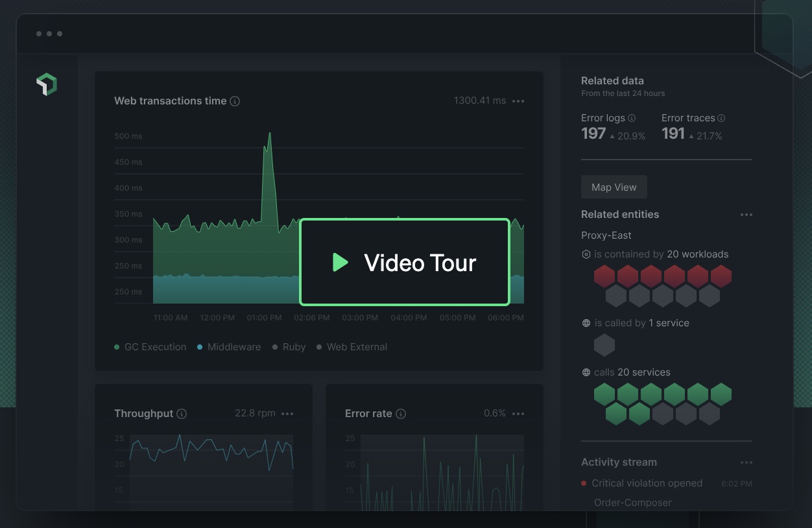This screenshot has height=528, width=812.
Task: Start the Video Tour
Action: click(x=404, y=262)
